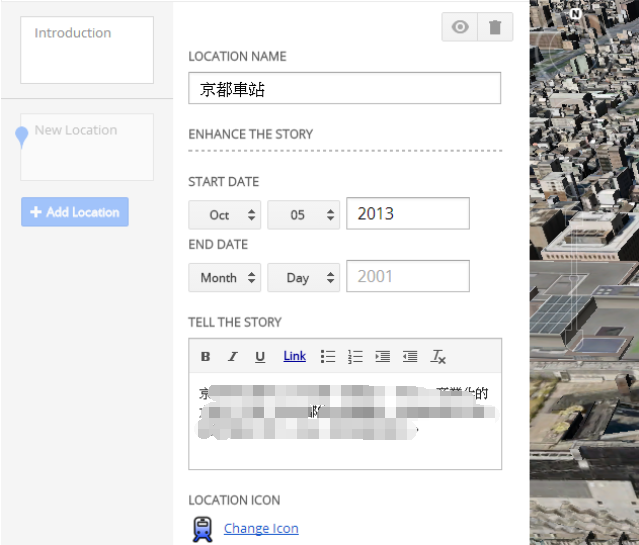Screen dimensions: 639x545
Task: Toggle location visibility with the eye icon
Action: 460,27
